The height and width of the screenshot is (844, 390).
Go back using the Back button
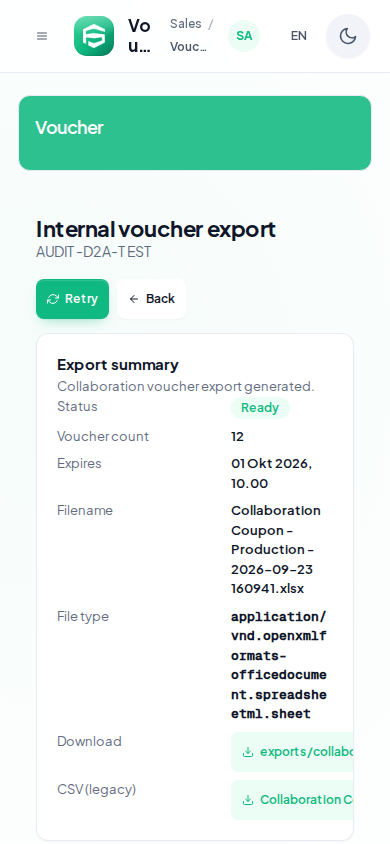click(152, 299)
